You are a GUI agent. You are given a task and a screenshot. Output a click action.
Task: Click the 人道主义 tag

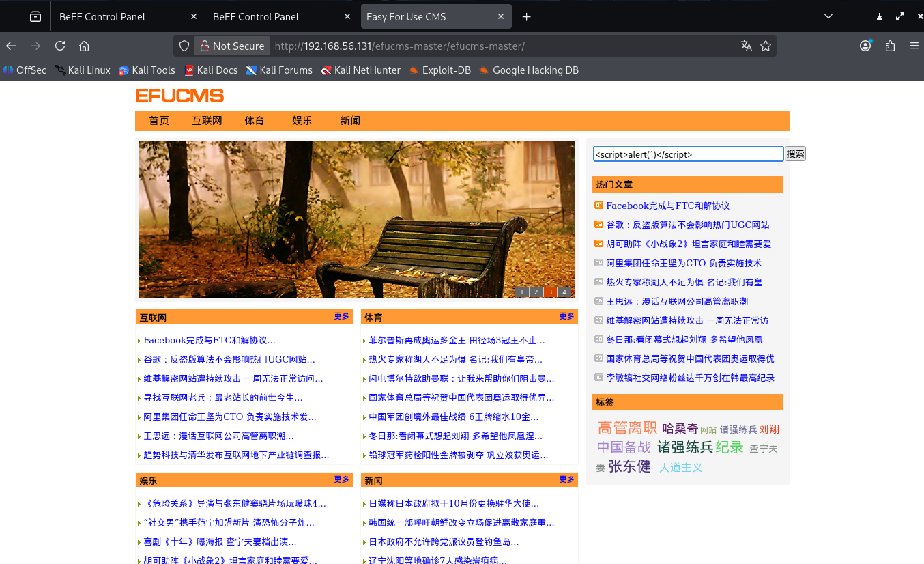coord(680,468)
